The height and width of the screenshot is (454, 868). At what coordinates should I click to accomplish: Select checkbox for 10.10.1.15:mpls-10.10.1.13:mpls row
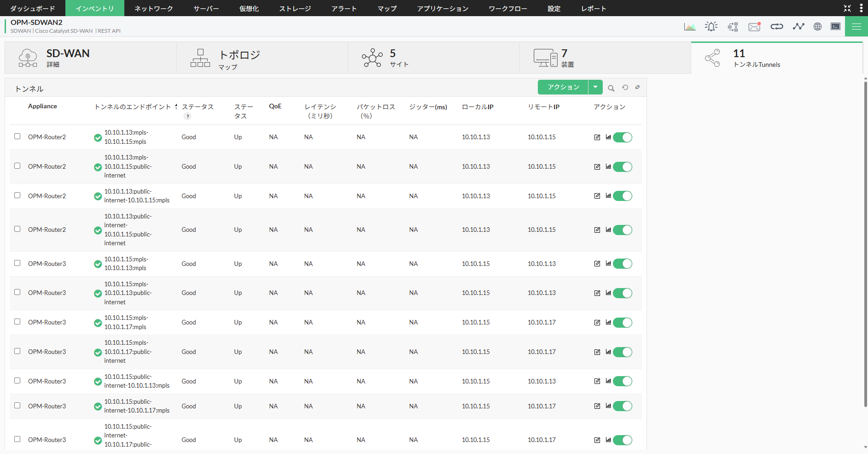click(17, 263)
